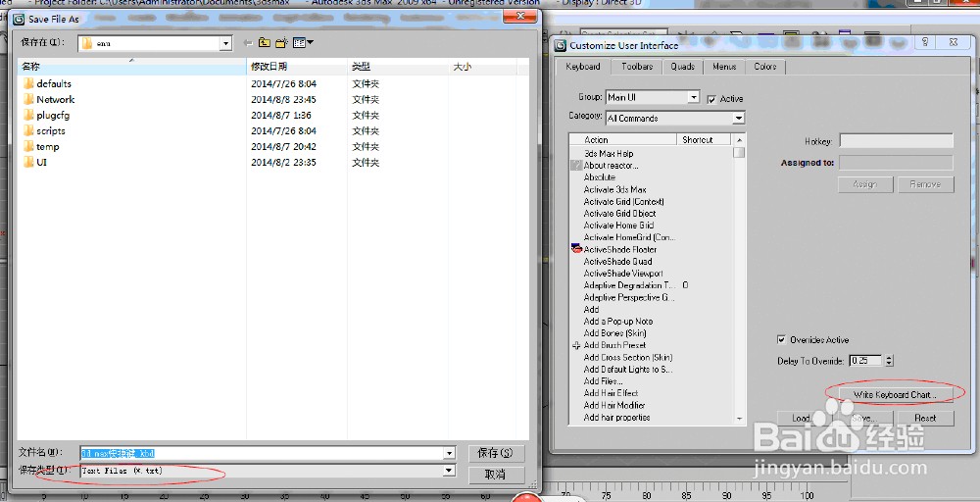Sort by 类型 column header

pos(397,67)
